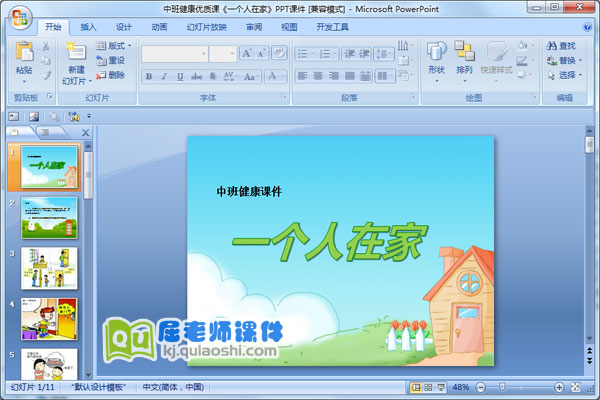Open Customize Quick Access Toolbar arrow
Image resolution: width=600 pixels, height=400 pixels.
point(89,116)
